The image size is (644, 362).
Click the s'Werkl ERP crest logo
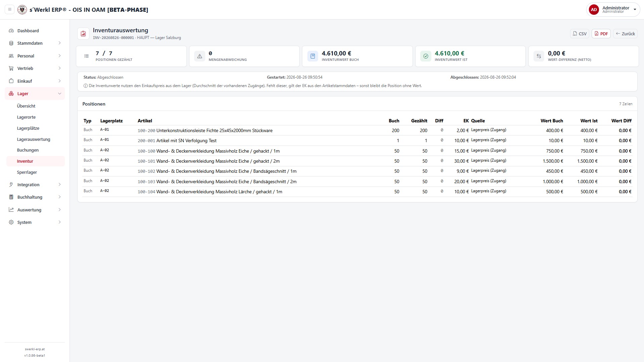[22, 9]
